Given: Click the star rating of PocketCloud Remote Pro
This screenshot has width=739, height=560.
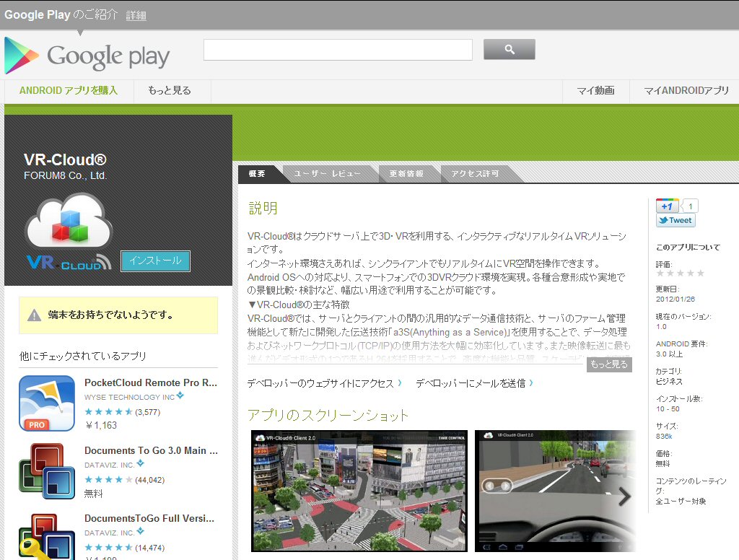Looking at the screenshot, I should (108, 412).
